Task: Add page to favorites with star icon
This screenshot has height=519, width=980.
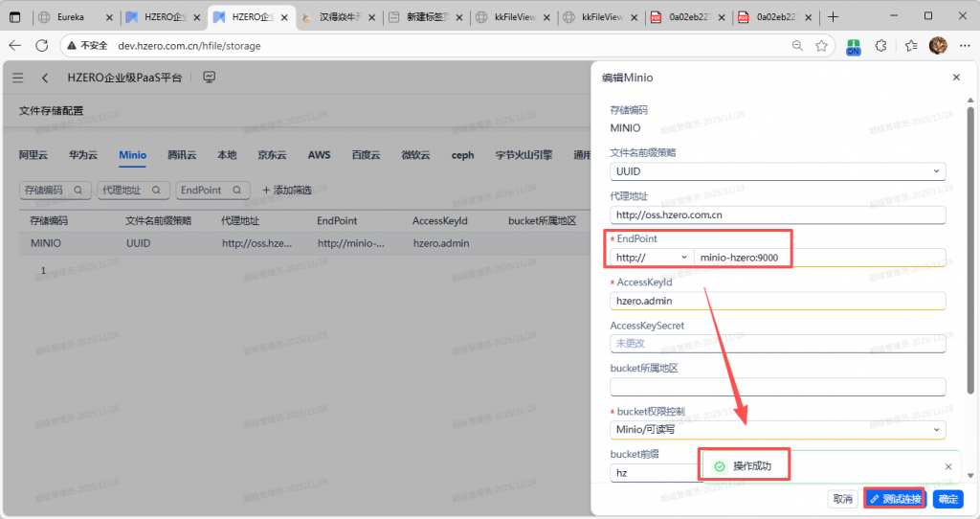Action: click(x=821, y=45)
